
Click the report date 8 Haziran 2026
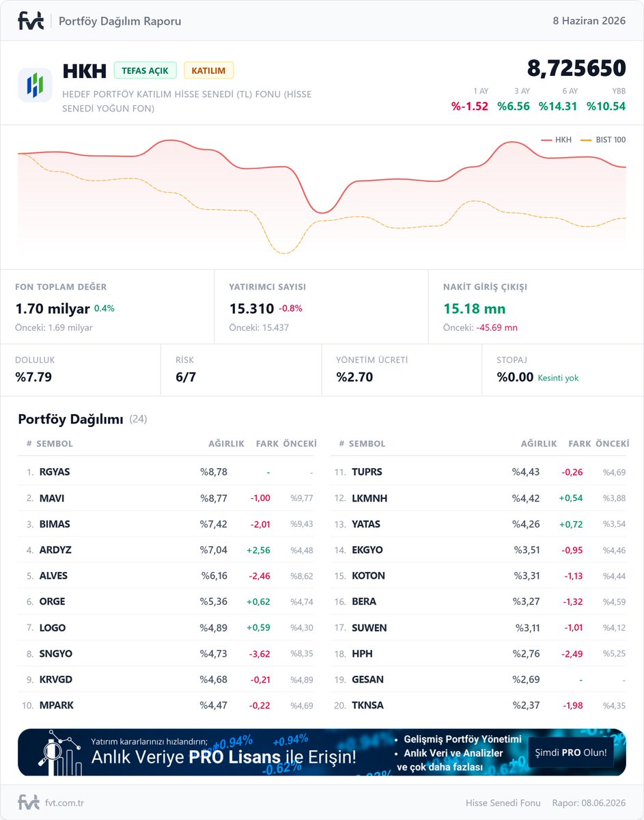(x=589, y=20)
